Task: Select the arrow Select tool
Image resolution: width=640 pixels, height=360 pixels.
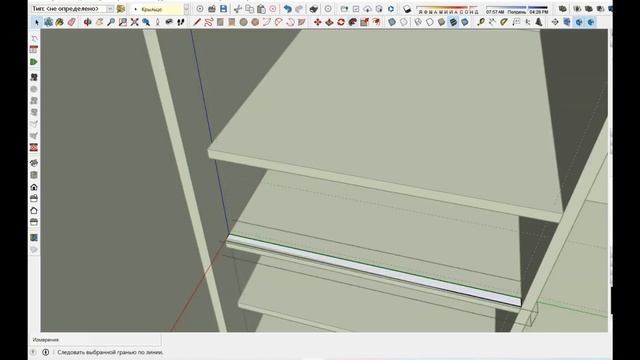Action: [36, 22]
